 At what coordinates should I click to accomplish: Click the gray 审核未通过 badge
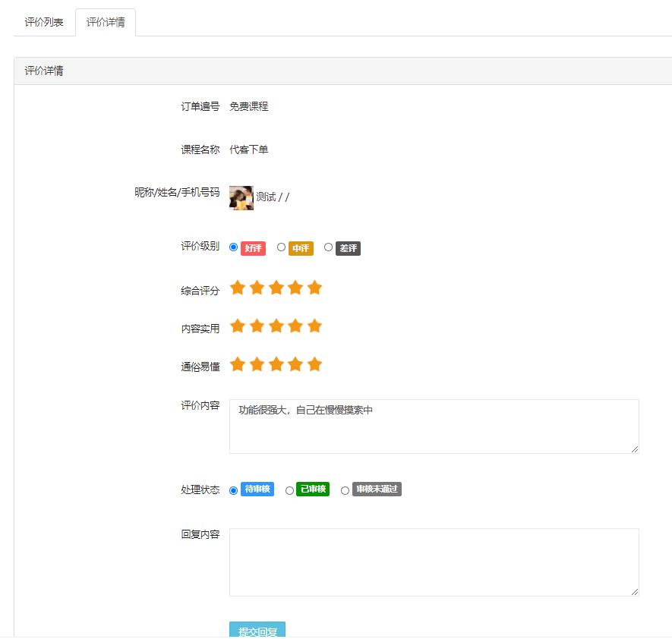(x=377, y=489)
